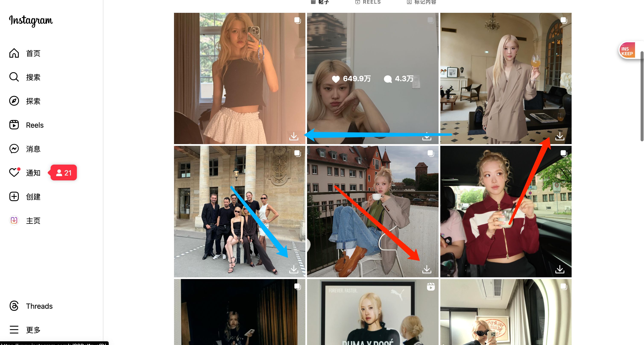The image size is (644, 345).
Task: Click the search icon in sidebar
Action: (x=15, y=77)
